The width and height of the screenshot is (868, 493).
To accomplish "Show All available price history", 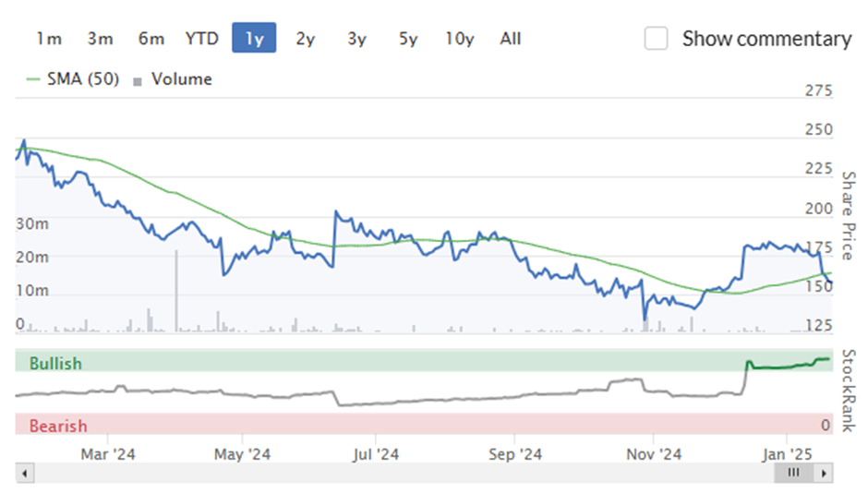I will click(x=511, y=38).
